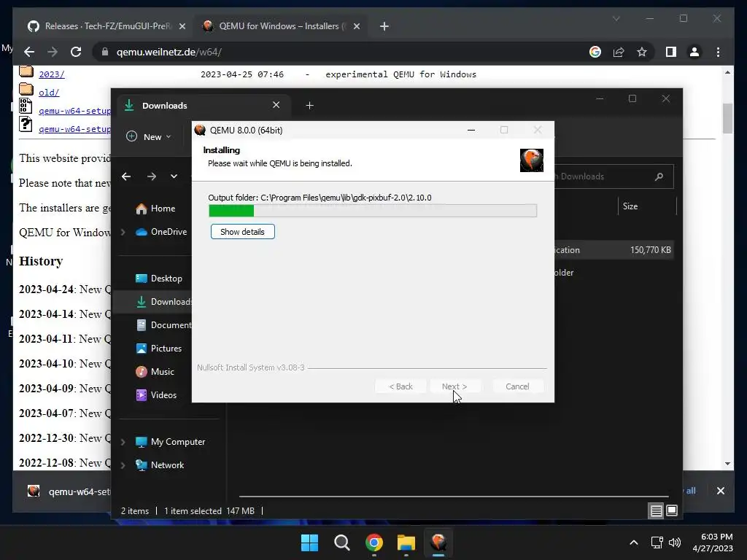747x560 pixels.
Task: Switch Explorer to large icons view
Action: [672, 511]
